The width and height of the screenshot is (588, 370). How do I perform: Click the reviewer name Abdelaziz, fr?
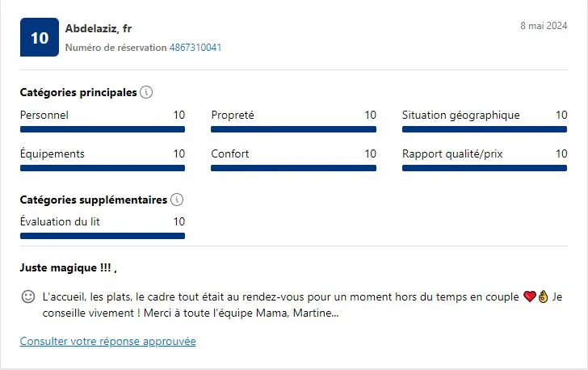click(x=99, y=28)
